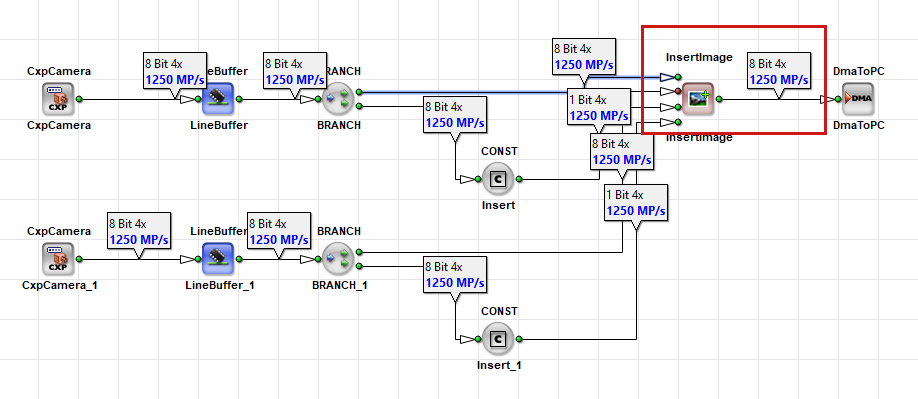Click the upper LineBuffer operator icon
Image resolution: width=918 pixels, height=399 pixels.
218,99
